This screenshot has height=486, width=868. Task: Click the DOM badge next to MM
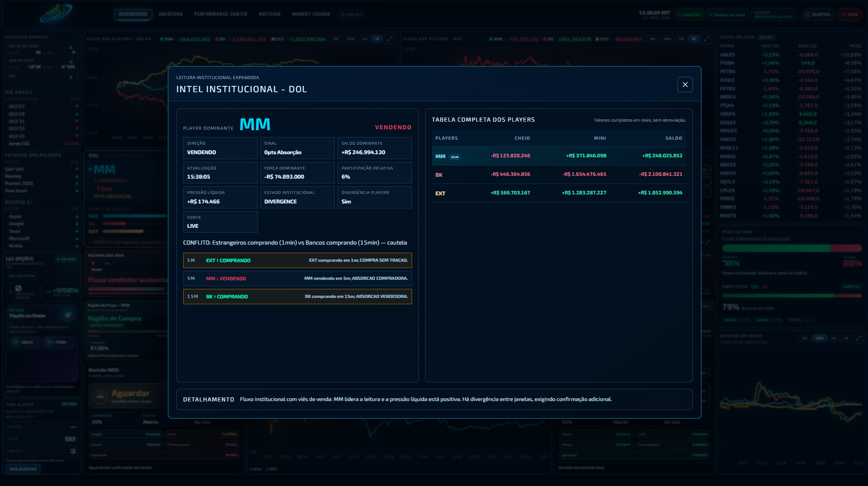point(455,157)
